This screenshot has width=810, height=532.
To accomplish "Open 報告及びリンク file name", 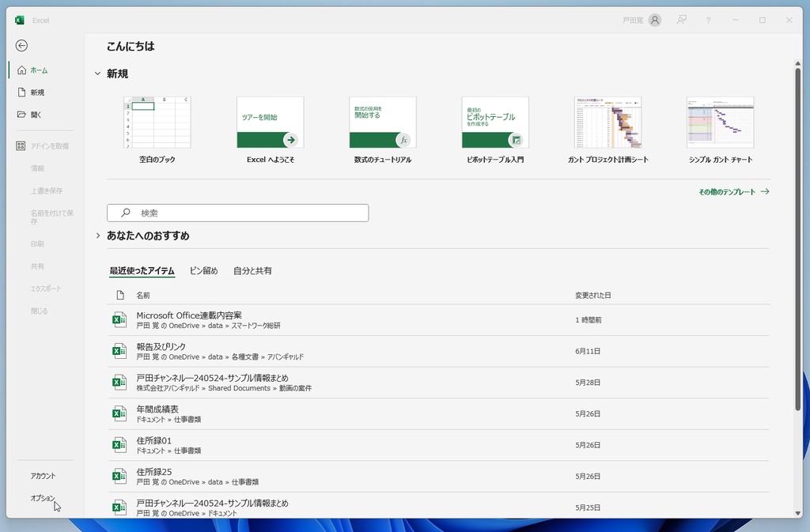I will click(161, 347).
